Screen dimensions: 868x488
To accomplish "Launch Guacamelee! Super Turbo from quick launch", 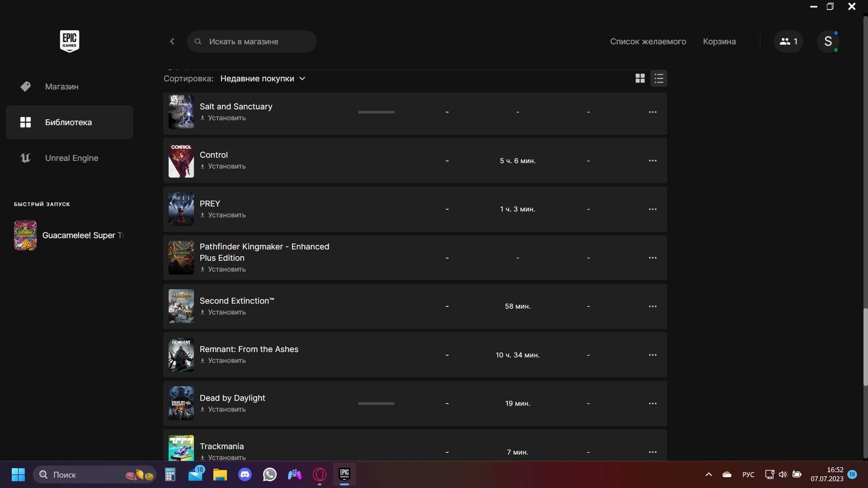I will [x=70, y=235].
